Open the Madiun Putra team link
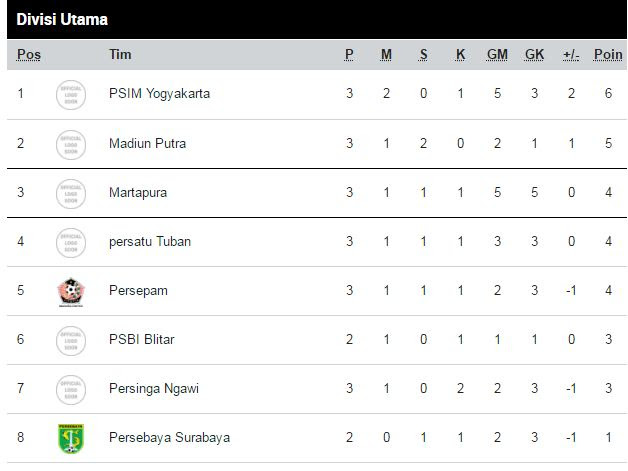Screen dimensions: 628x471 tap(147, 143)
